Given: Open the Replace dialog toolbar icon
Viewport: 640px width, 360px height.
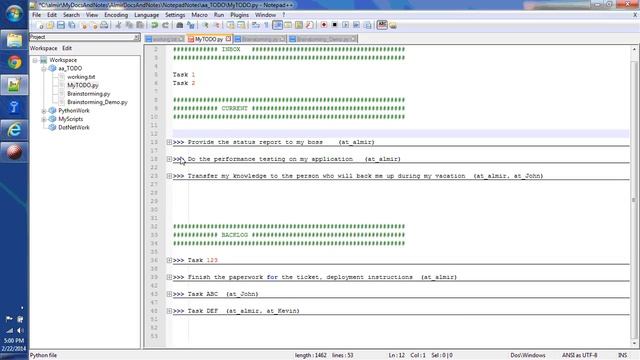Looking at the screenshot, I should coord(191,25).
